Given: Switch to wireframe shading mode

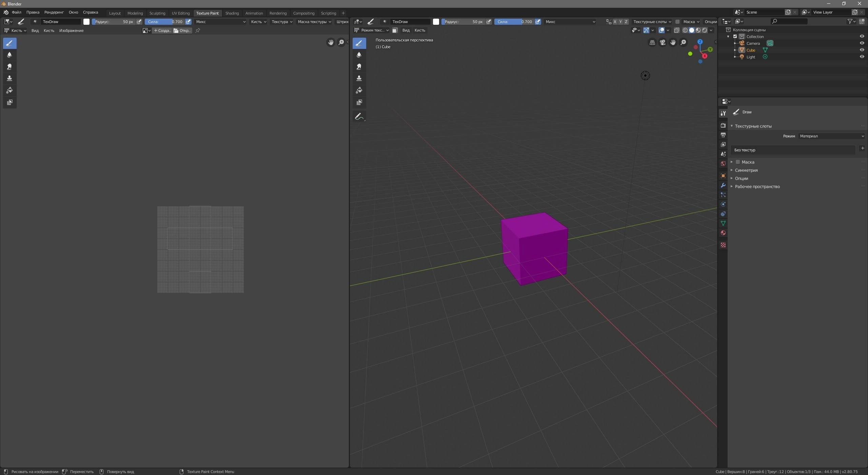Looking at the screenshot, I should [685, 30].
